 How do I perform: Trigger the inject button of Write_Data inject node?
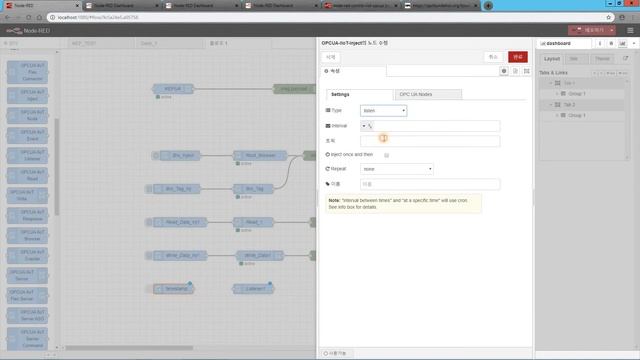click(149, 256)
